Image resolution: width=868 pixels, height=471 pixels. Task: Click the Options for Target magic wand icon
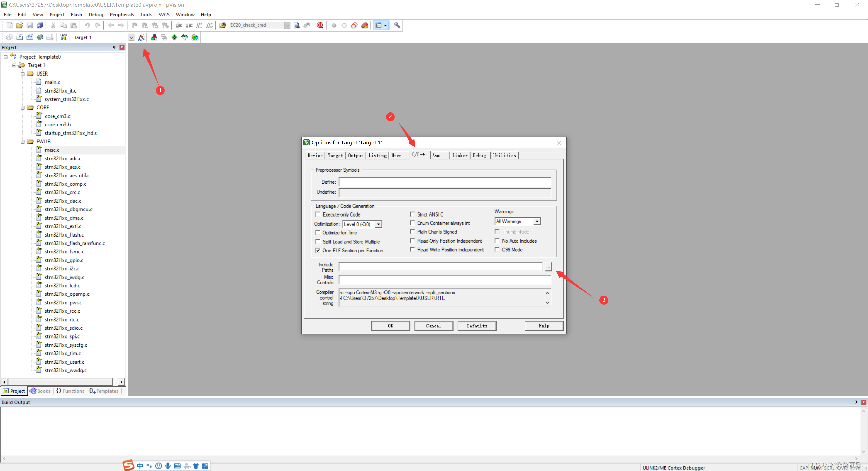pyautogui.click(x=141, y=37)
